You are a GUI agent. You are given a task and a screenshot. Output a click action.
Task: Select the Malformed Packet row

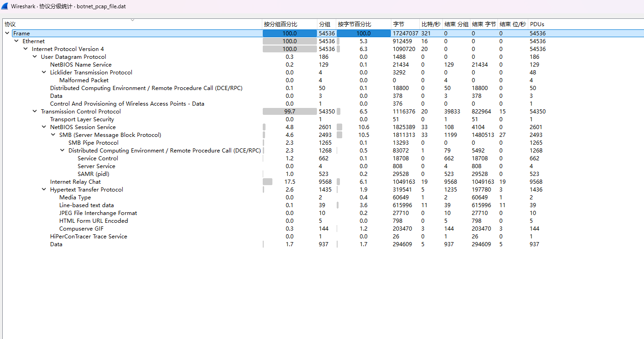coord(323,80)
